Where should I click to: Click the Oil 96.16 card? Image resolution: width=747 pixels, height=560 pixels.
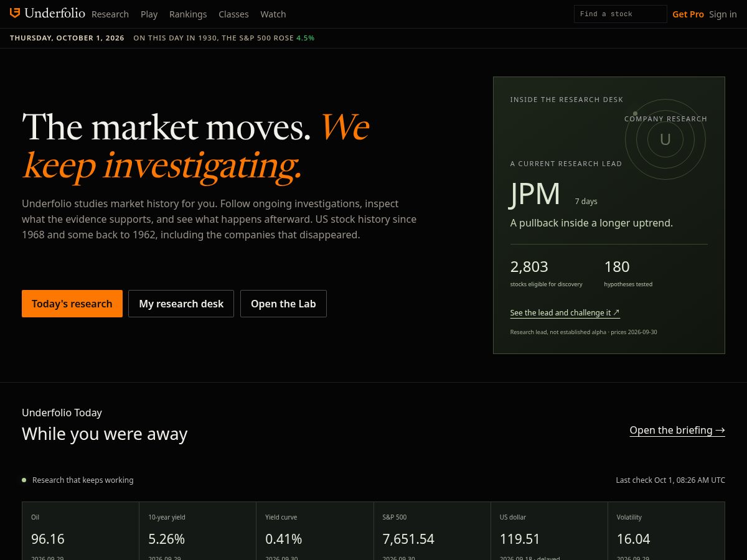tap(80, 531)
